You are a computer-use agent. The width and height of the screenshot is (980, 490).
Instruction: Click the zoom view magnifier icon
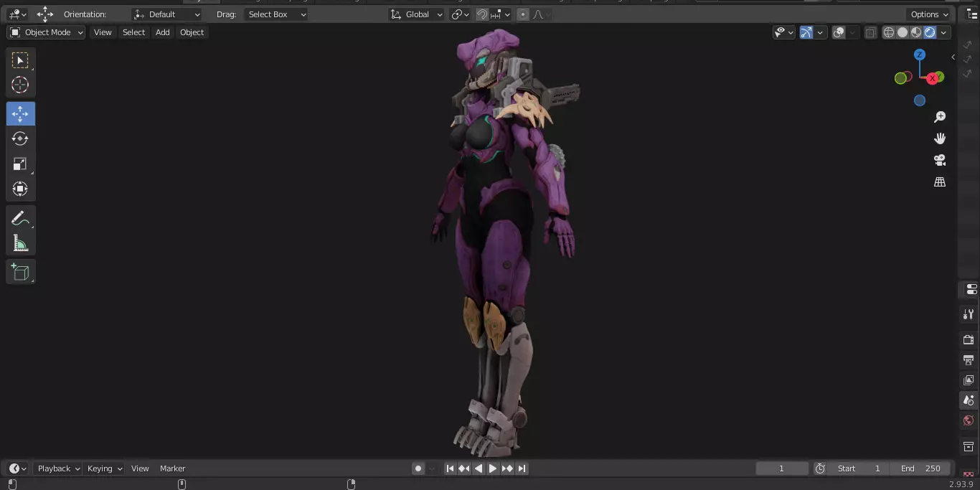(940, 117)
